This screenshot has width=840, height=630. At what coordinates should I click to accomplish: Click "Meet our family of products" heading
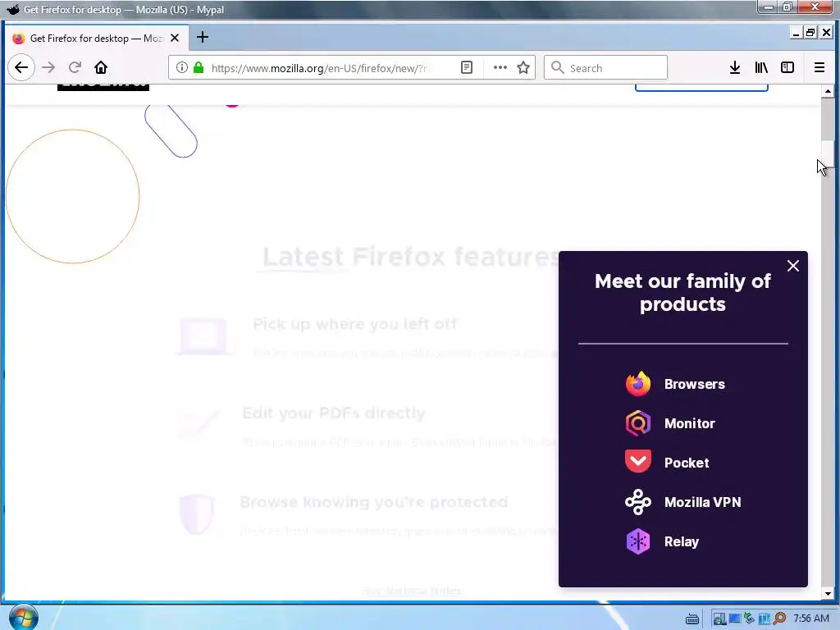click(x=682, y=293)
